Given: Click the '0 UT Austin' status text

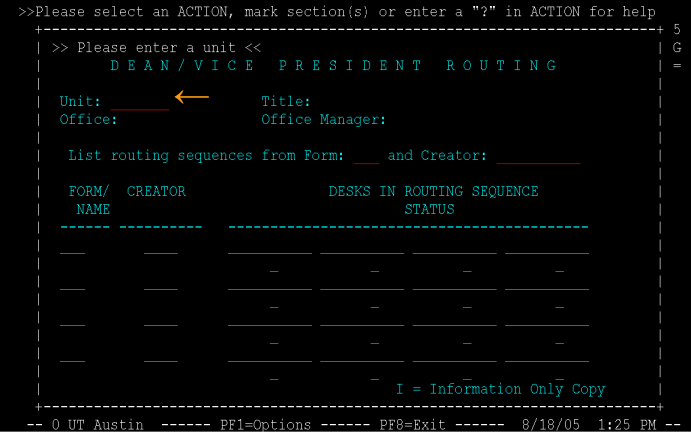Looking at the screenshot, I should click(x=97, y=425).
